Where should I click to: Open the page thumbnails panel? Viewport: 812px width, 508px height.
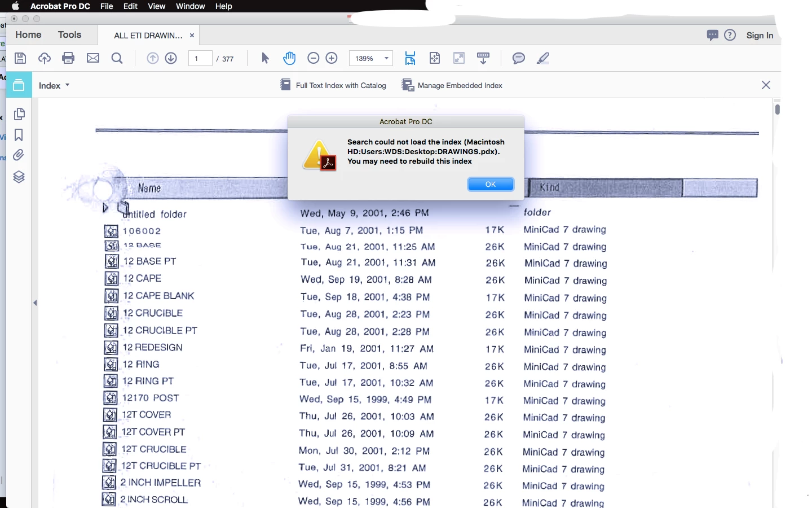click(x=19, y=114)
